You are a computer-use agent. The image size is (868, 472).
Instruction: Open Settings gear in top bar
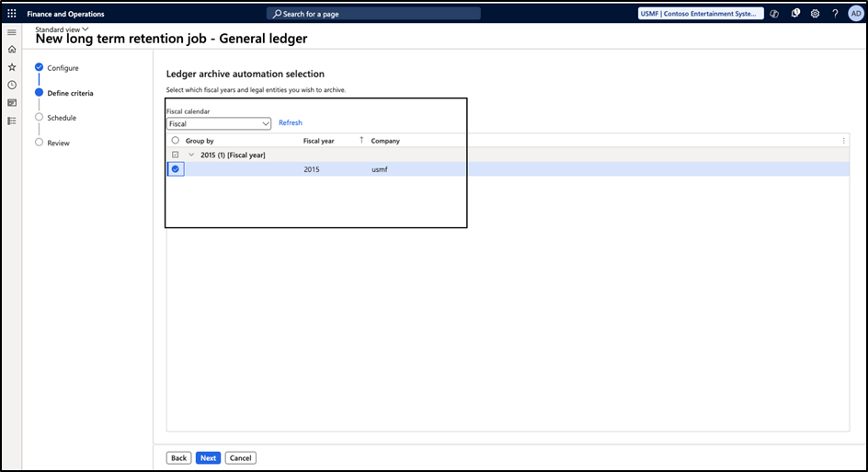(x=815, y=14)
